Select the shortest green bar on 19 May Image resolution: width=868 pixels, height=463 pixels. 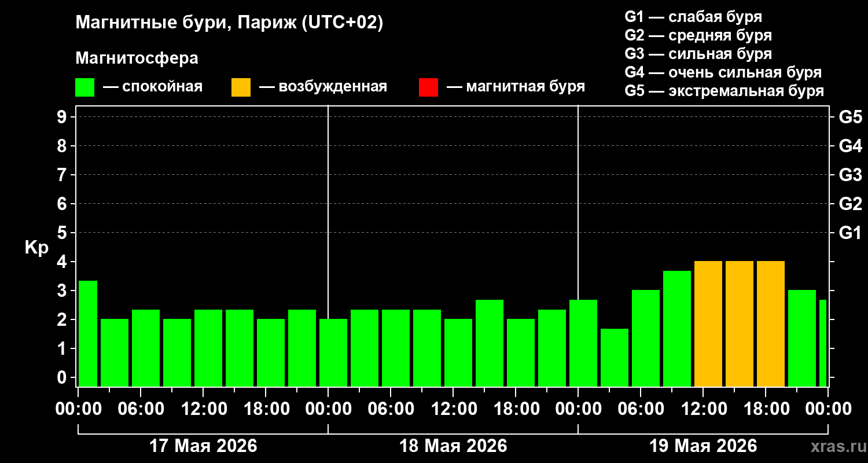[x=615, y=358]
